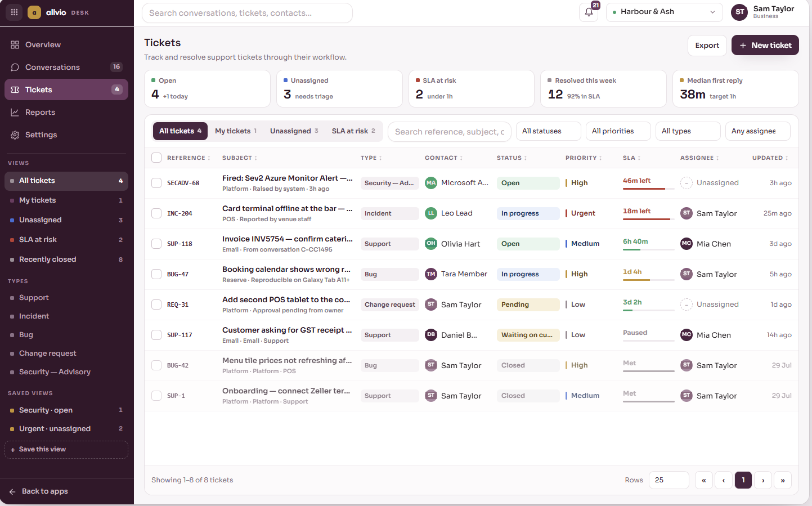Click the 18m left SLA progress bar
The image size is (812, 506).
[648, 219]
